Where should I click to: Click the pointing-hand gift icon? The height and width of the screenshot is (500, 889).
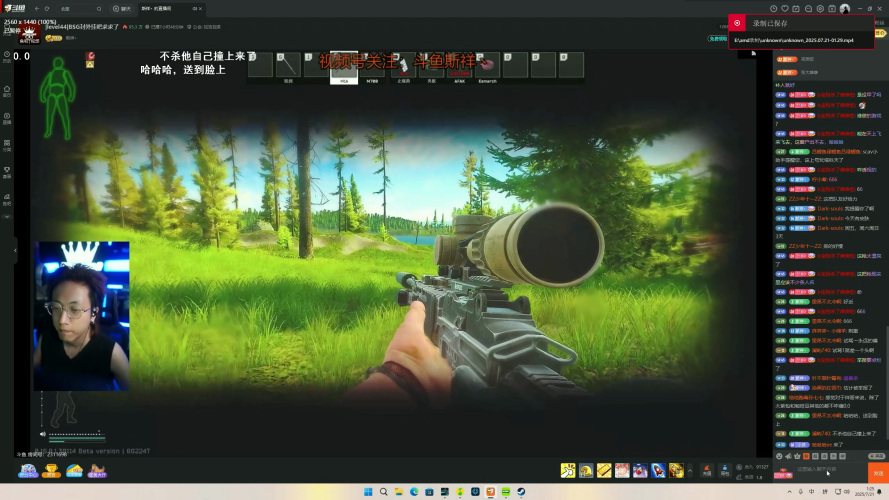coord(568,471)
